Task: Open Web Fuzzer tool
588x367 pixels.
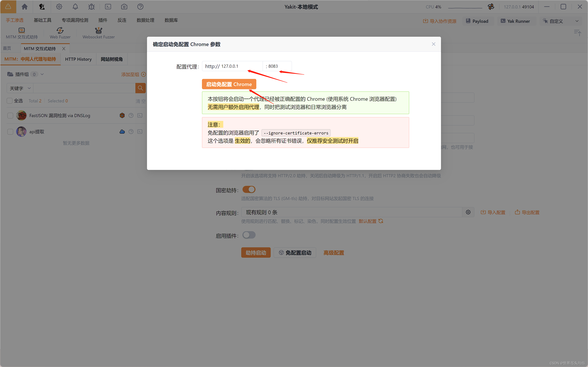Action: click(x=60, y=33)
